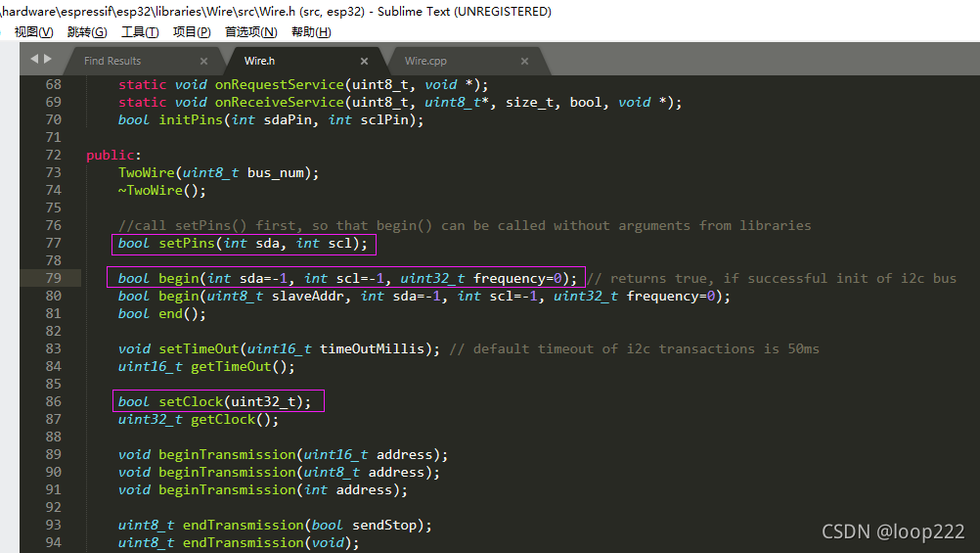
Task: Open the 视图(V) menu
Action: [x=34, y=32]
